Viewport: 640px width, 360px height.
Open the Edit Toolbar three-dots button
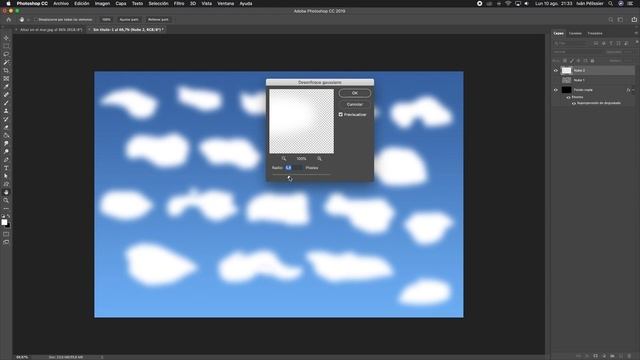tap(6, 209)
